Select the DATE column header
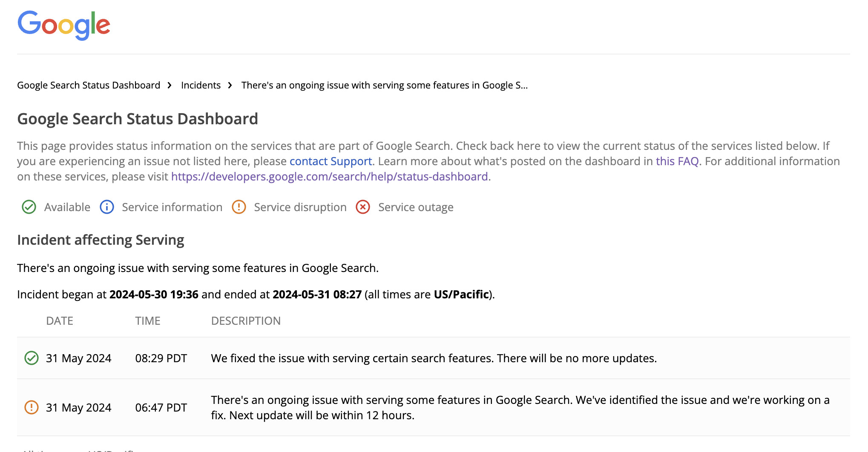 (x=60, y=320)
